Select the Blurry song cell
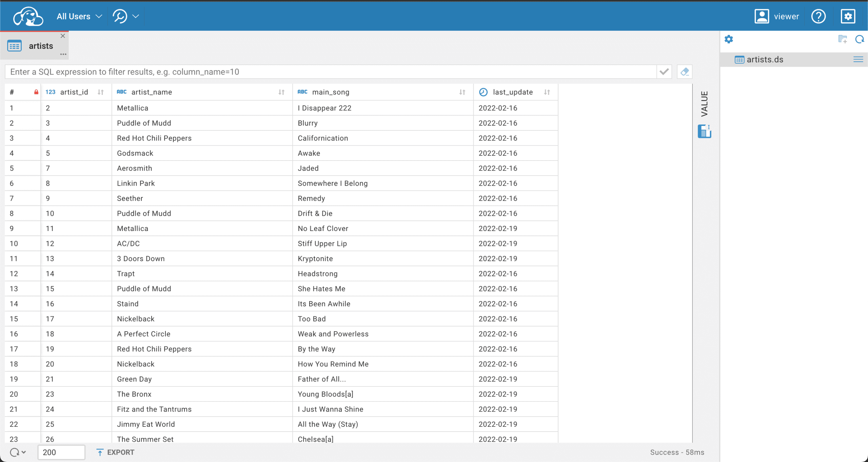This screenshot has width=868, height=462. tap(383, 123)
